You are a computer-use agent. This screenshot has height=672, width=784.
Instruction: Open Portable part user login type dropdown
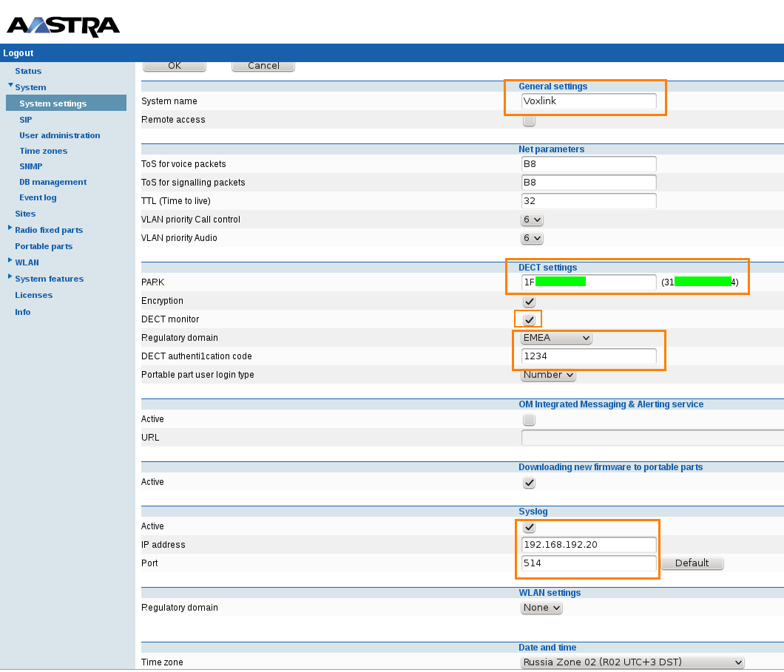(549, 376)
